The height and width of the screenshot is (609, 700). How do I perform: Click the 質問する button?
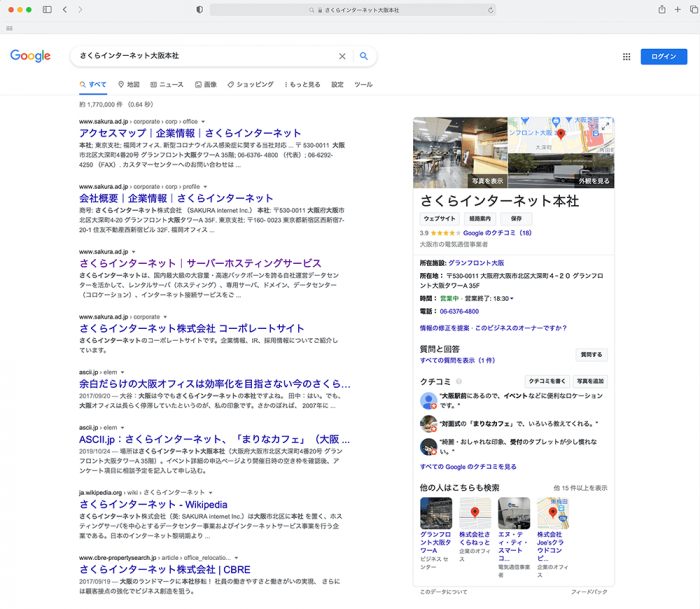click(x=591, y=355)
